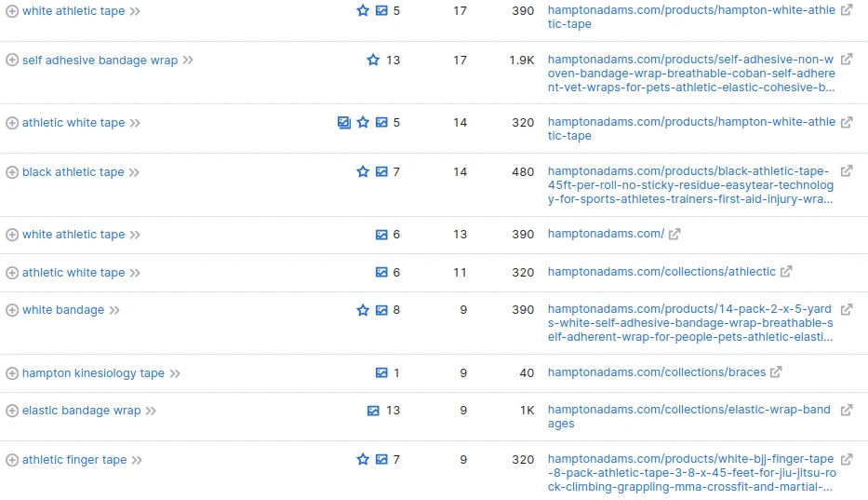Click the 1.9K volume value
Image resolution: width=868 pixels, height=500 pixels.
coord(522,60)
